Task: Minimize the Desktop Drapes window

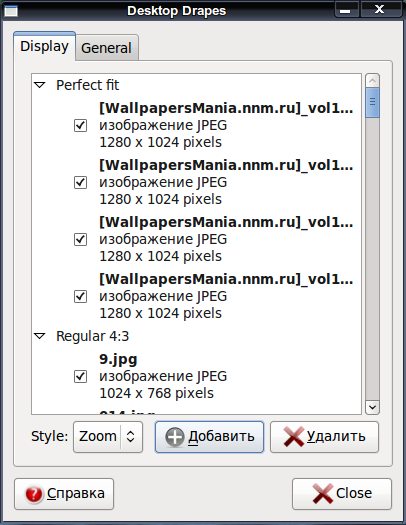Action: [347, 10]
